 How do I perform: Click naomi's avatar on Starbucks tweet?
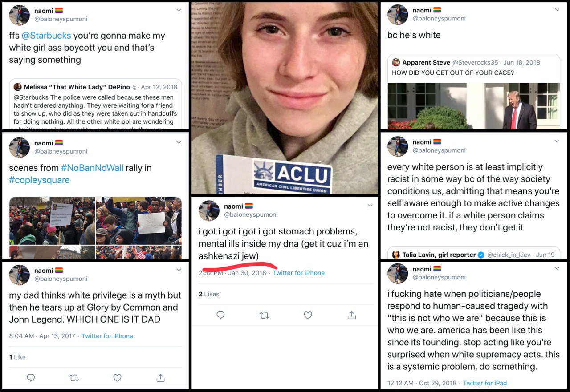(x=20, y=15)
